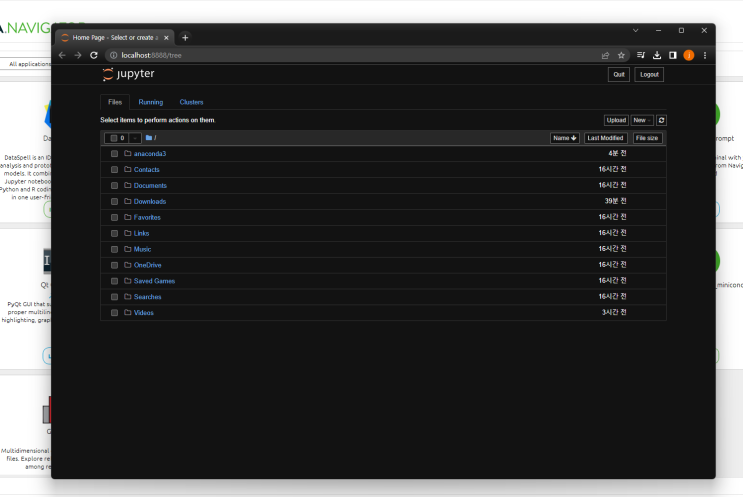Check the Saved Games row checkbox
Screen dimensions: 743x497
click(114, 281)
